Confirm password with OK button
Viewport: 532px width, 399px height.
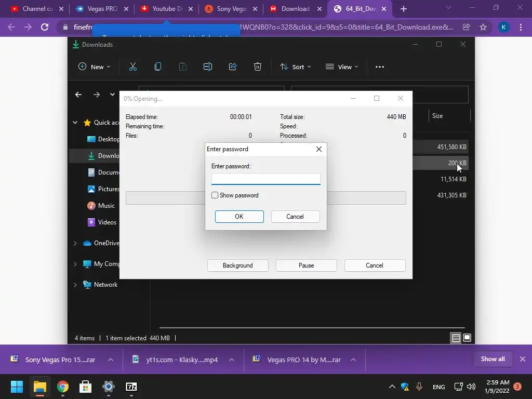tap(239, 217)
